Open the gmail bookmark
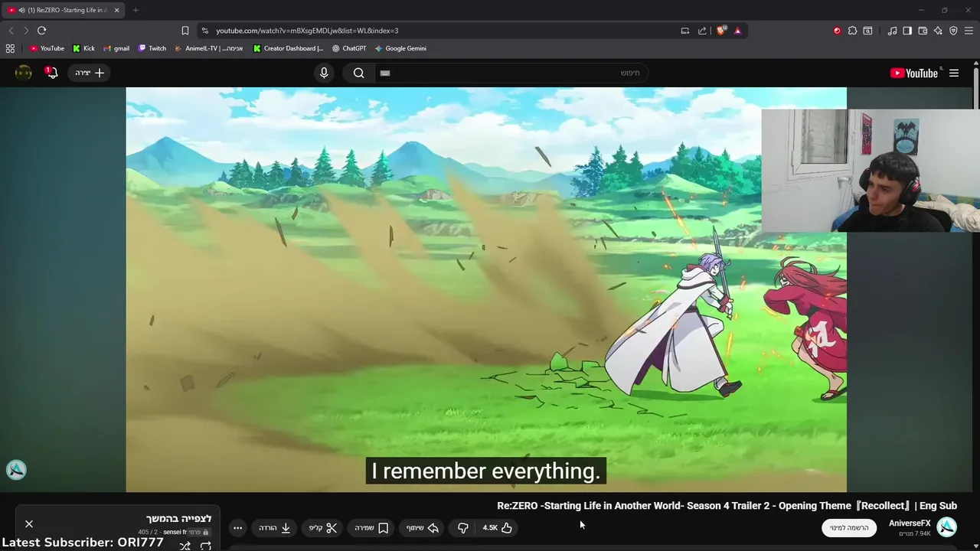 pos(116,48)
